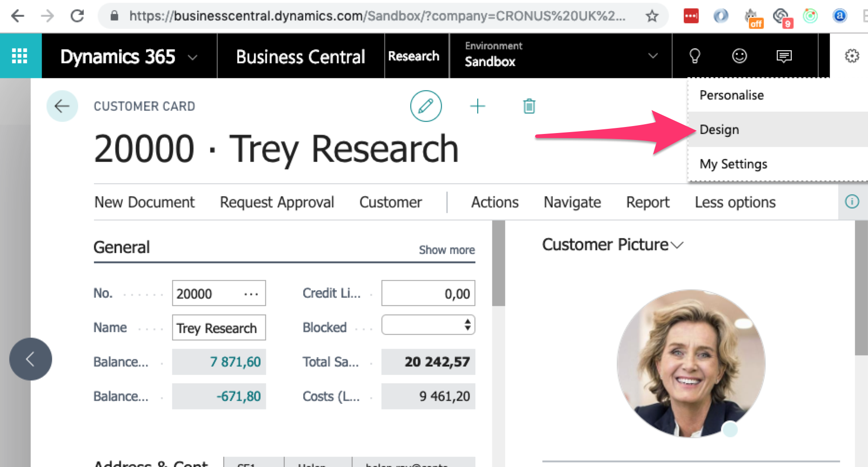Click the red extension icon in browser toolbar

(691, 16)
